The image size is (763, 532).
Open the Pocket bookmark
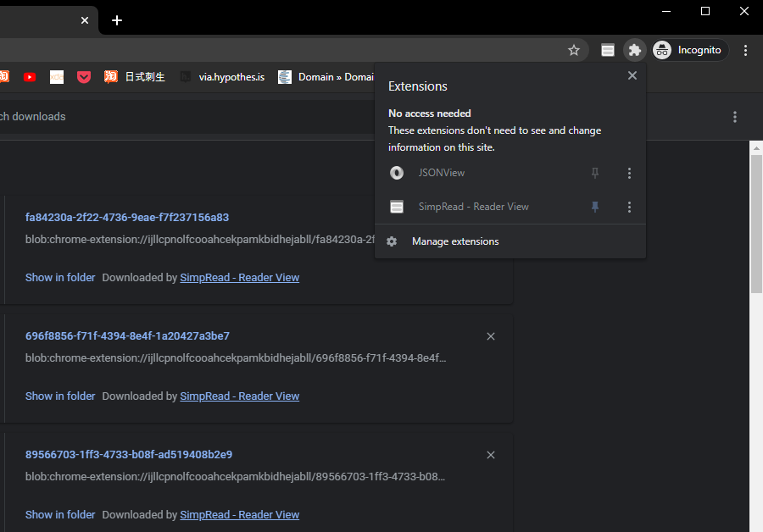coord(84,77)
